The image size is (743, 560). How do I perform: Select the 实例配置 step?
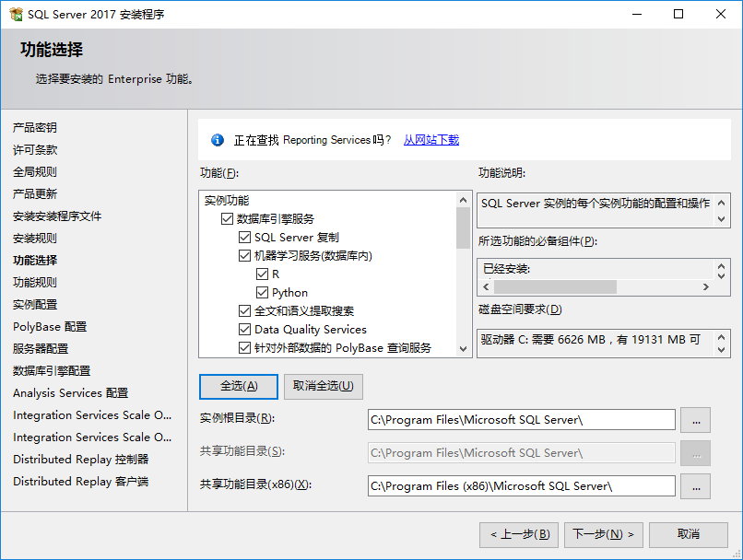35,304
